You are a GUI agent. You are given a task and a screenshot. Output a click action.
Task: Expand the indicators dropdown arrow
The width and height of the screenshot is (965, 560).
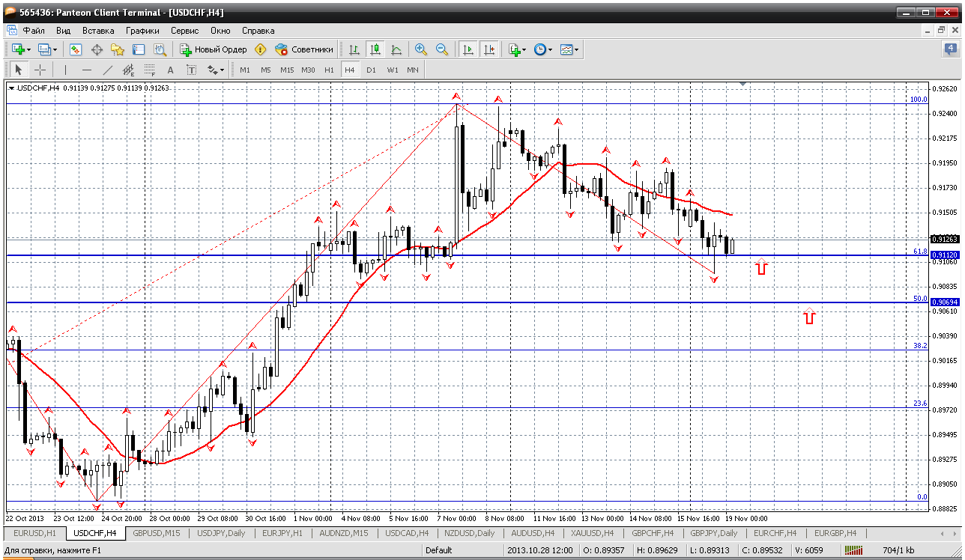524,49
